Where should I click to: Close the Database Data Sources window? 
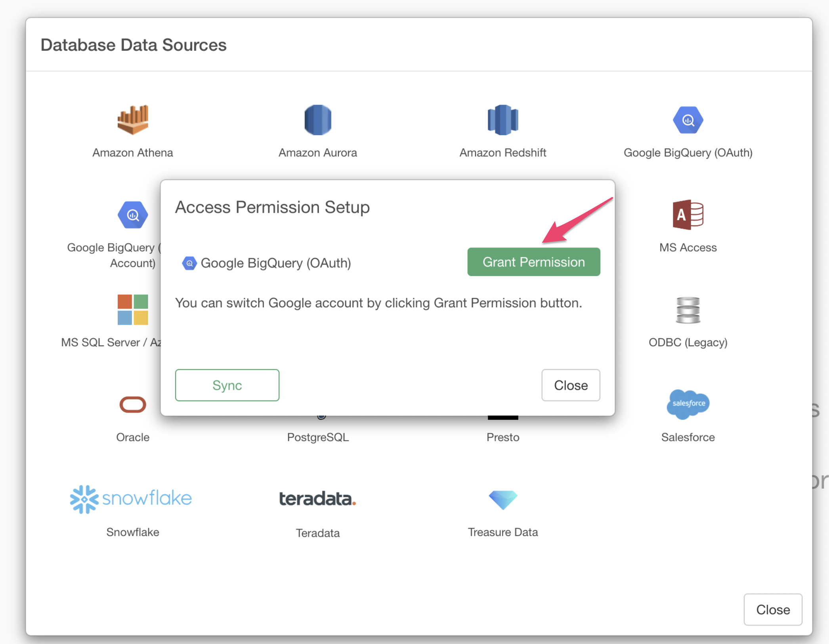tap(773, 610)
